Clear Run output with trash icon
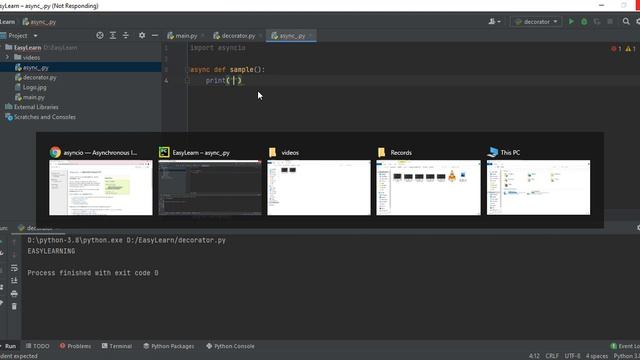The height and width of the screenshot is (360, 640). tap(14, 306)
